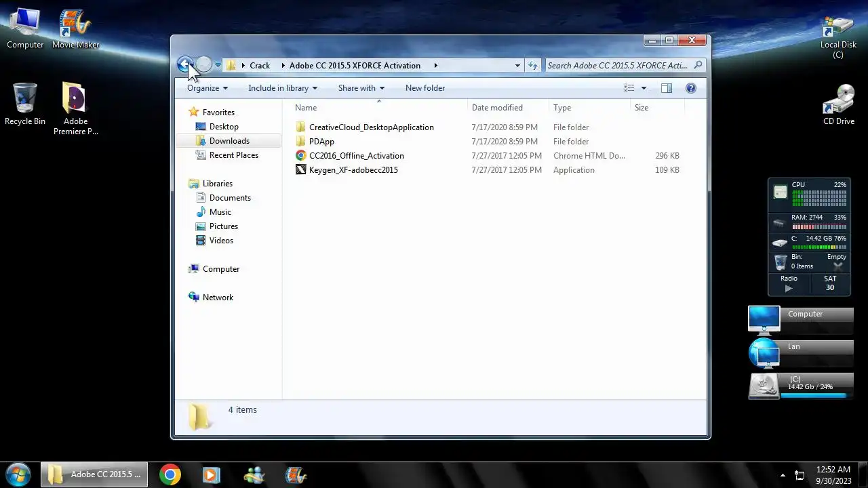
Task: Change your view icon in toolbar
Action: click(629, 88)
